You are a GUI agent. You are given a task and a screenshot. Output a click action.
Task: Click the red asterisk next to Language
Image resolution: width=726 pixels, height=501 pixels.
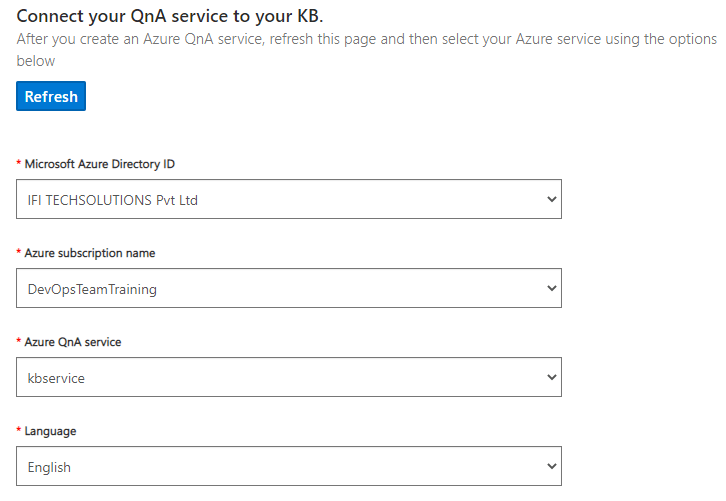click(x=19, y=429)
